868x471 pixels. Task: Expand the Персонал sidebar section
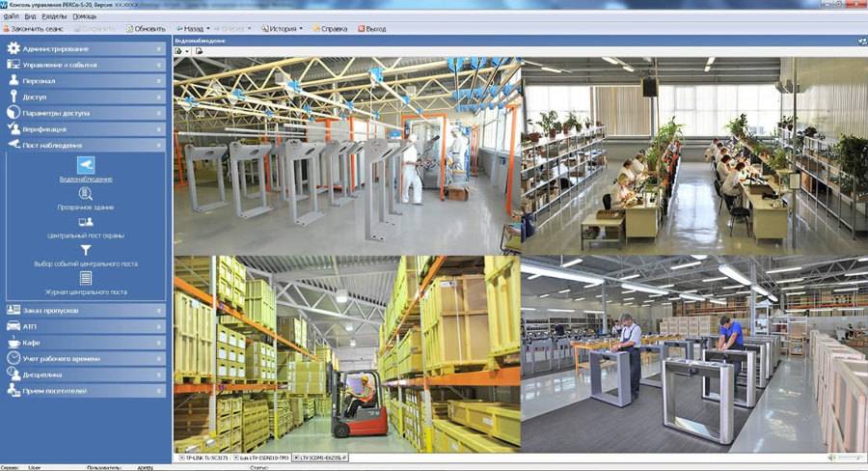point(85,81)
